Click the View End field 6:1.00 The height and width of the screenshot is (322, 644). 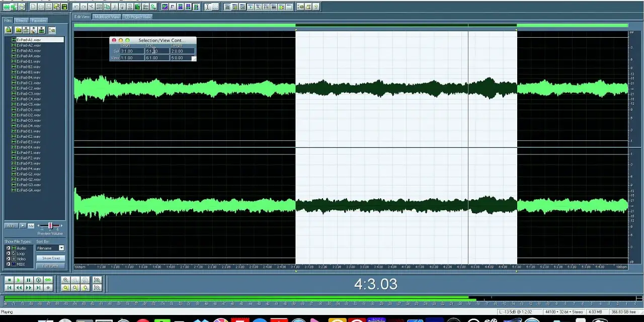(x=157, y=58)
